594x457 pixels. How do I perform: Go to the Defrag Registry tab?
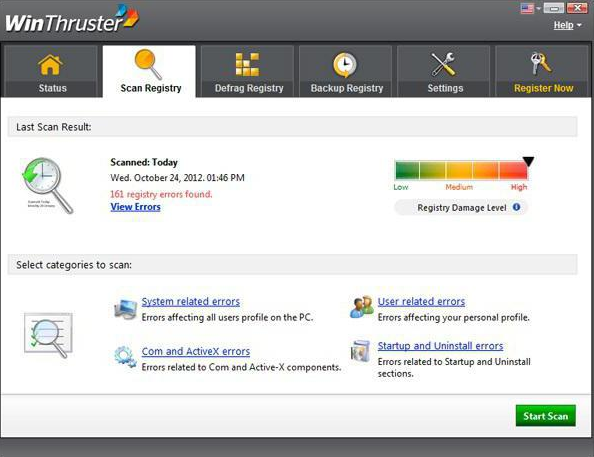[247, 71]
